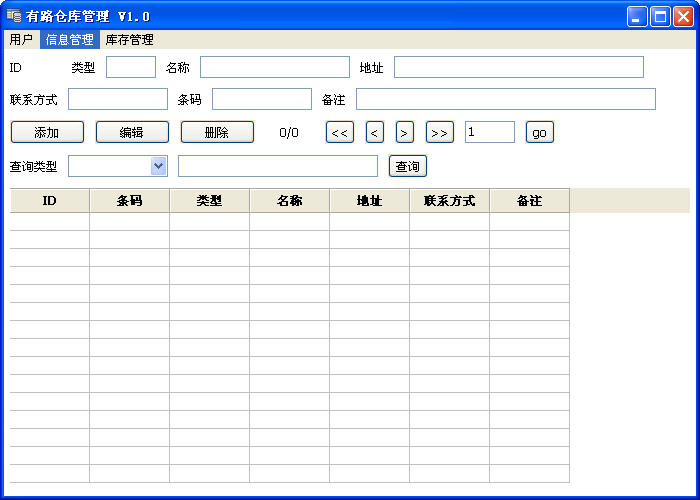Go to next page with > button

pos(404,132)
